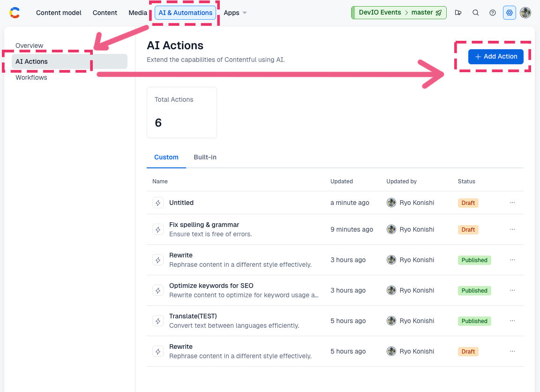Click the Draft badge on the Untitled row

pos(468,203)
